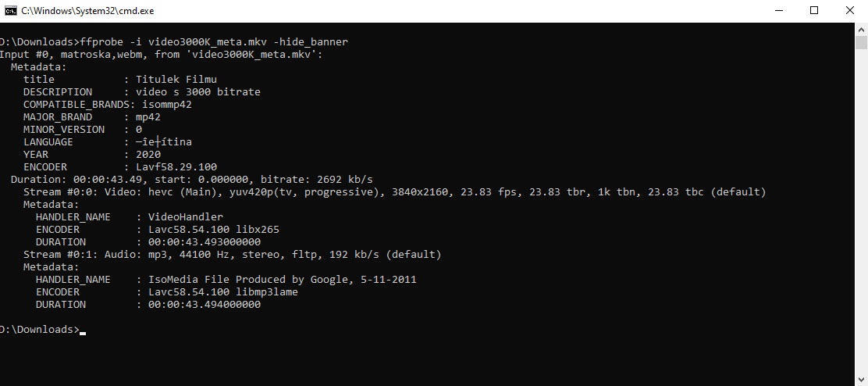Click the Lavf58.29.100 encoder value
868x386 pixels.
pyautogui.click(x=176, y=166)
